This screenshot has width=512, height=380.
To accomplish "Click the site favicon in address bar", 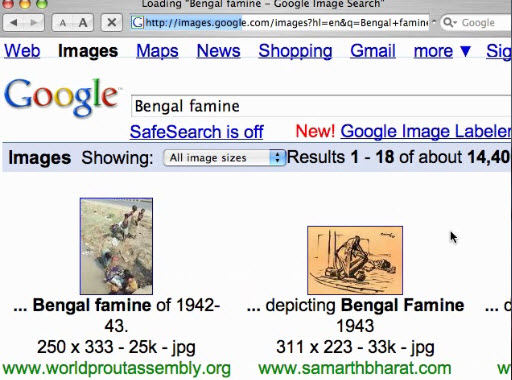I will 137,23.
